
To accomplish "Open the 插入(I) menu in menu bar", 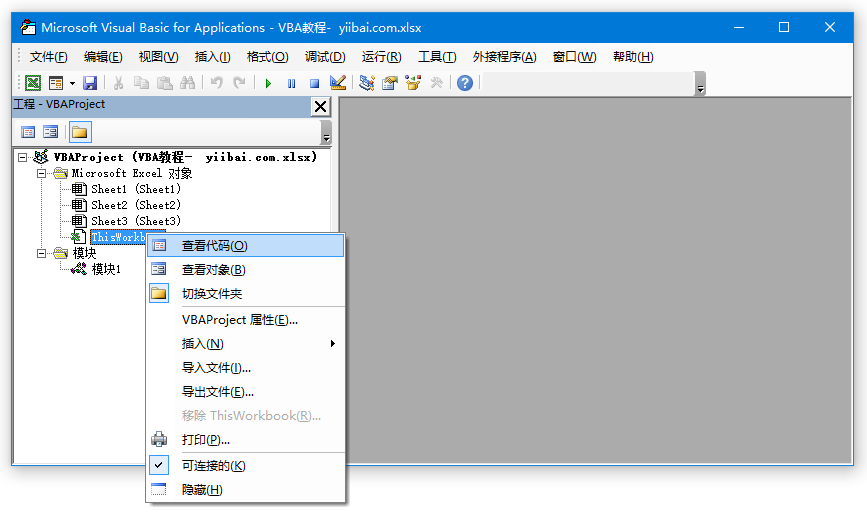I will (212, 57).
